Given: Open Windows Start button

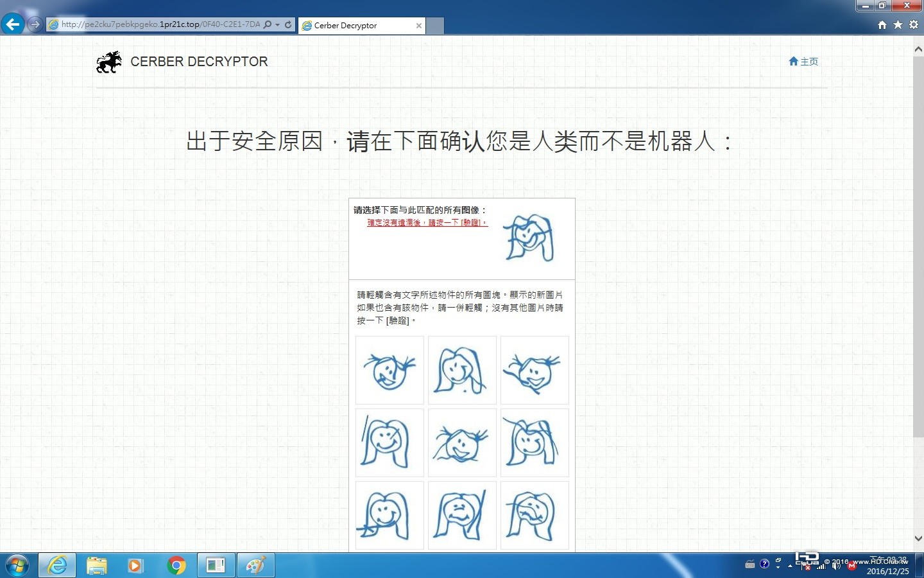Looking at the screenshot, I should click(17, 566).
